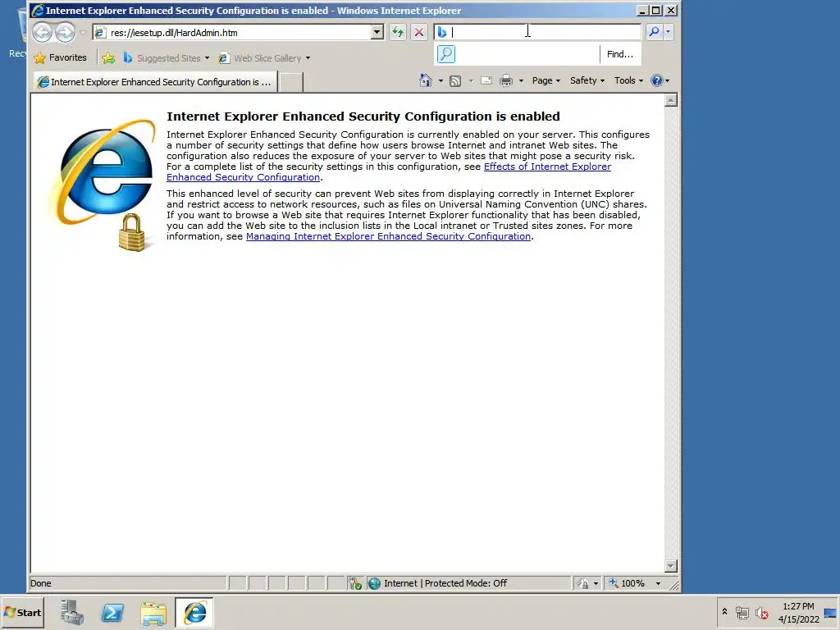Open Effects of Internet Explorer Enhanced Security link
Screen dimensions: 840x630
[547, 167]
